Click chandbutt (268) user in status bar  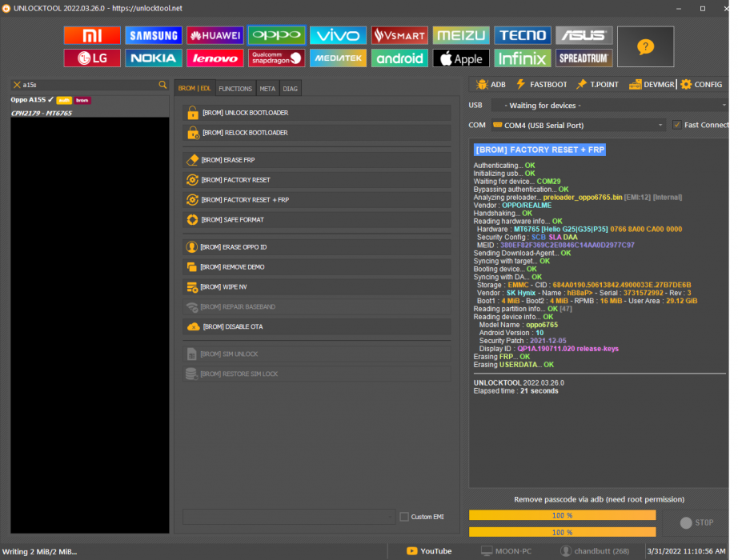click(595, 551)
